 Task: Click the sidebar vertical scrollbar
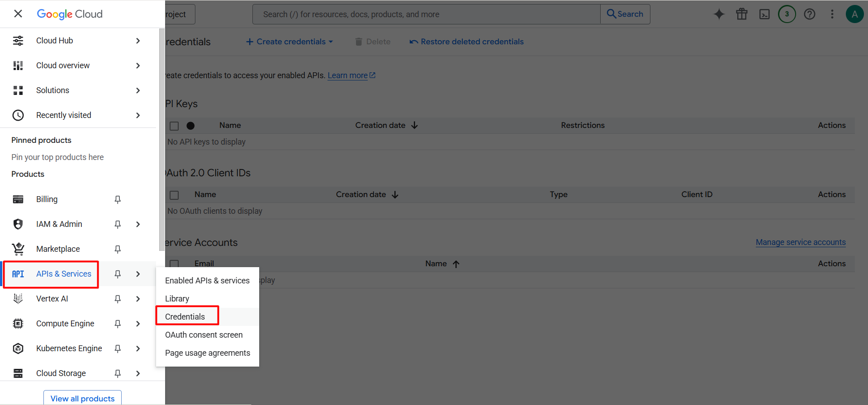tap(162, 140)
